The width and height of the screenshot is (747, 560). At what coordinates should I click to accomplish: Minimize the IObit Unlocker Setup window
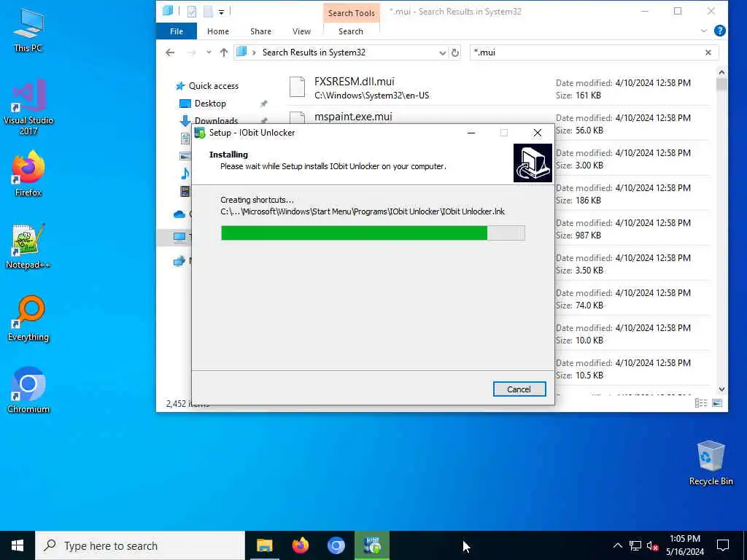tap(471, 133)
